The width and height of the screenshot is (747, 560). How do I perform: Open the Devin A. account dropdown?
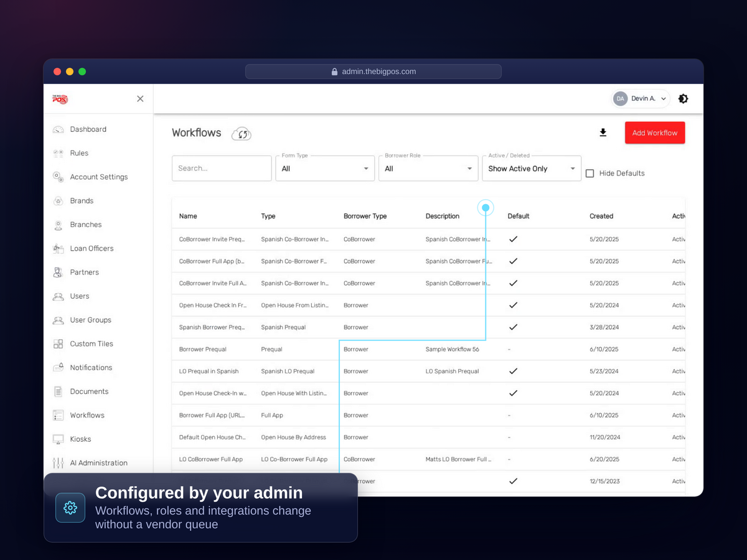point(641,98)
